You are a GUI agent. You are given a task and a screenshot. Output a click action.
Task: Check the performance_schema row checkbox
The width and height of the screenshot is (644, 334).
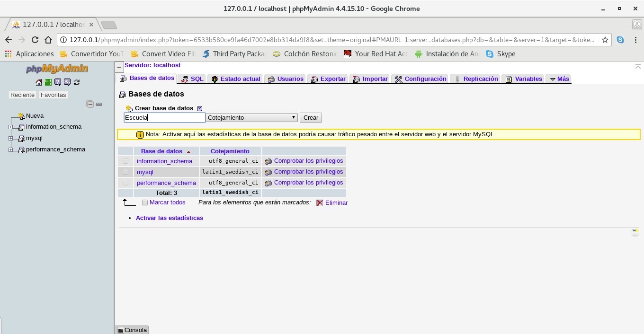pos(125,183)
